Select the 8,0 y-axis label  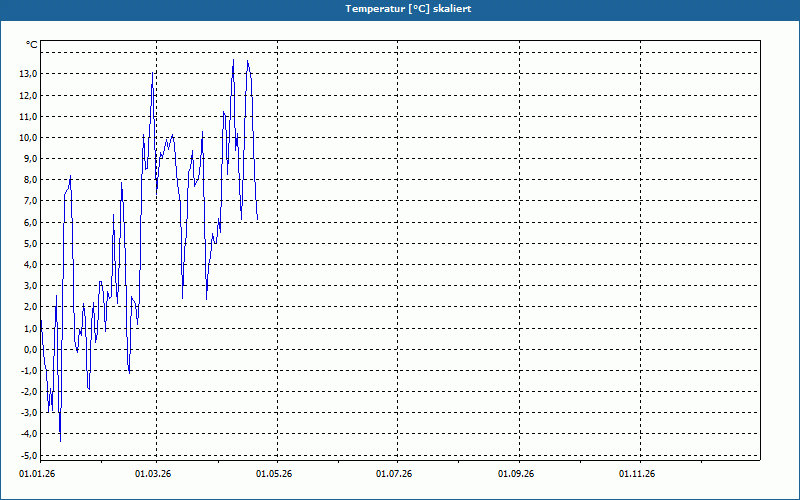(x=30, y=180)
